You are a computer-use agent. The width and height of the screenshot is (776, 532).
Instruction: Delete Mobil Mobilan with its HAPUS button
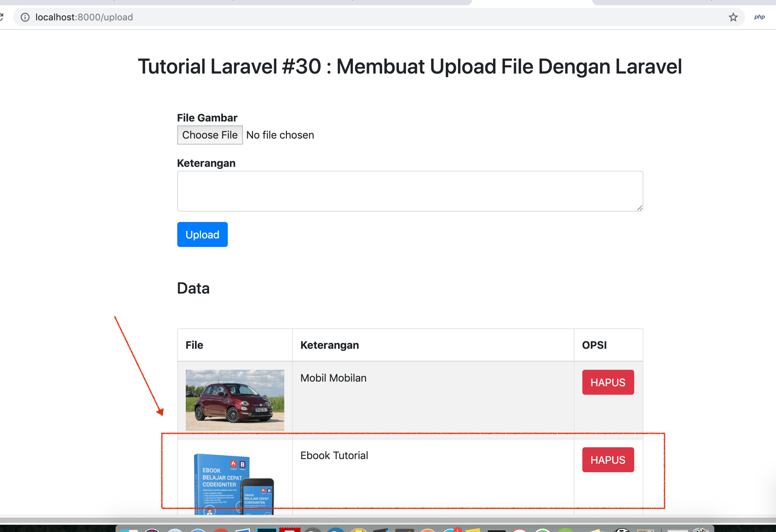coord(608,382)
